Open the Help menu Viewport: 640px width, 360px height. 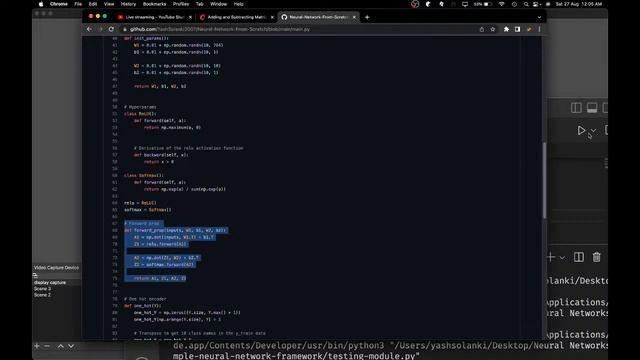(238, 4)
